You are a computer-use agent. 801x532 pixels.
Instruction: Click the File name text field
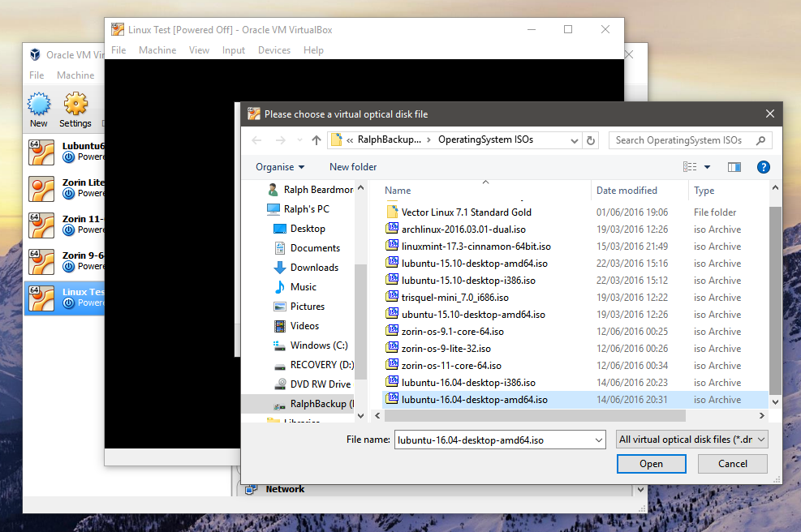pyautogui.click(x=494, y=440)
